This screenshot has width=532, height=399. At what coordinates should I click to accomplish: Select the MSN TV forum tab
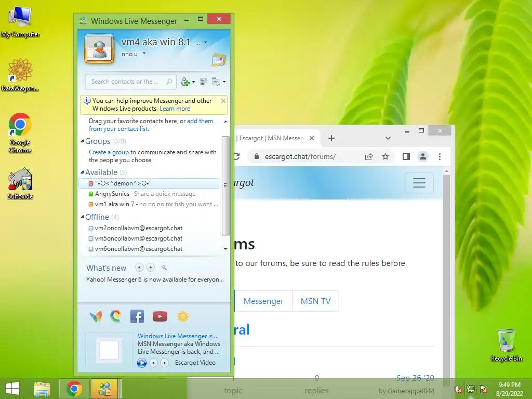pos(315,301)
